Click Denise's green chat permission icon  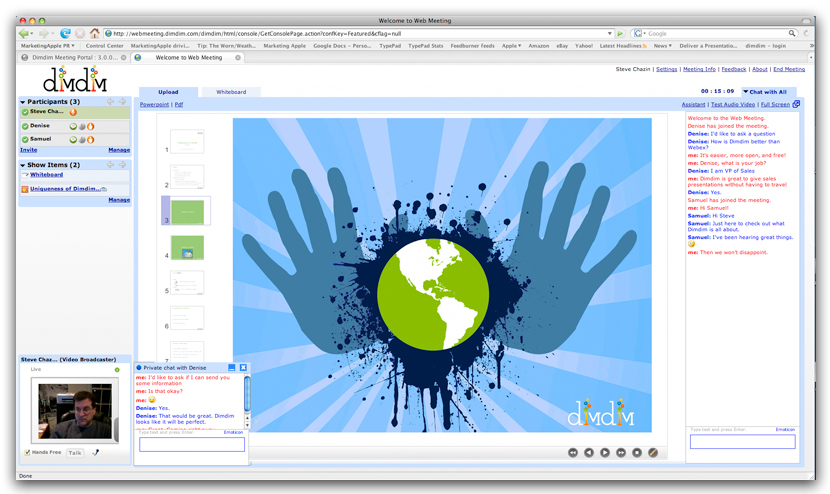click(x=73, y=127)
